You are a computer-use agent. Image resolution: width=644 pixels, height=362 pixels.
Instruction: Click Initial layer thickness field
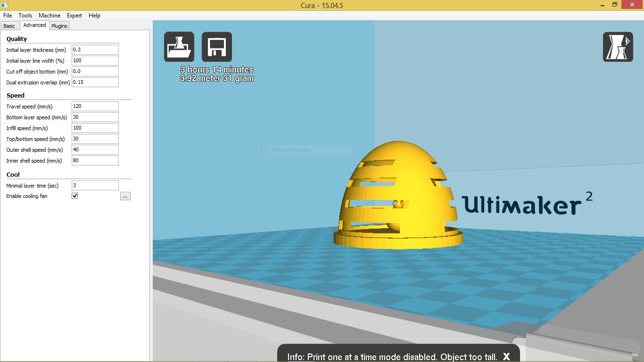click(95, 50)
